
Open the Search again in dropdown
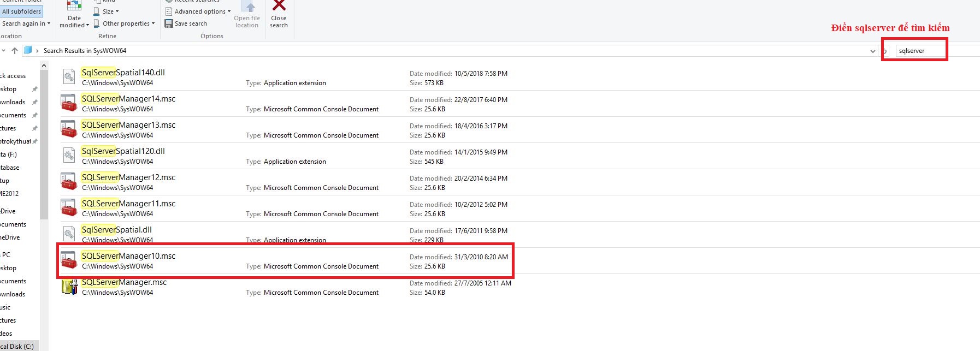[x=26, y=23]
